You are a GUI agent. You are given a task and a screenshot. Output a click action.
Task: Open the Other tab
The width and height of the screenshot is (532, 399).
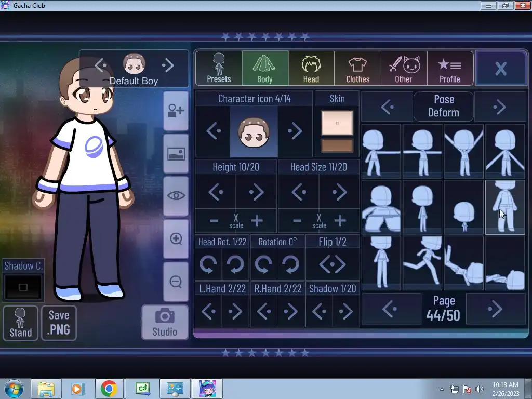point(404,69)
